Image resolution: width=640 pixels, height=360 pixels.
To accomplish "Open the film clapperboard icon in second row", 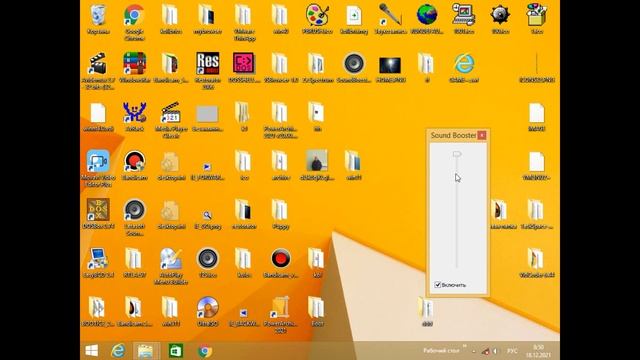I will pos(98,64).
